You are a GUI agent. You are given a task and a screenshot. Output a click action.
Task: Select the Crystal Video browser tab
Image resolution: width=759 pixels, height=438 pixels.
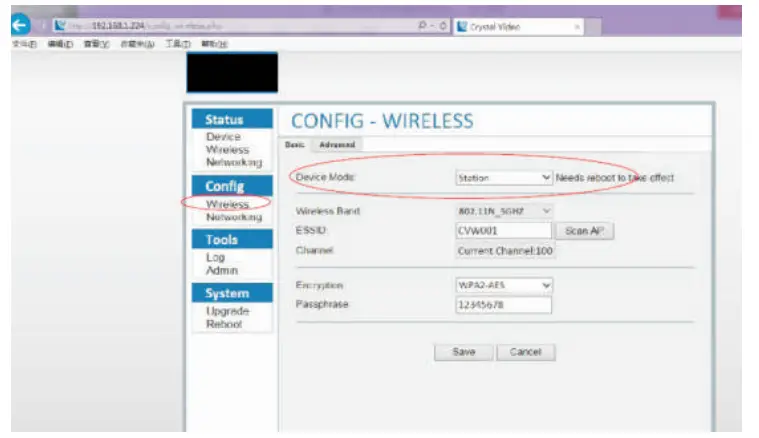click(518, 27)
